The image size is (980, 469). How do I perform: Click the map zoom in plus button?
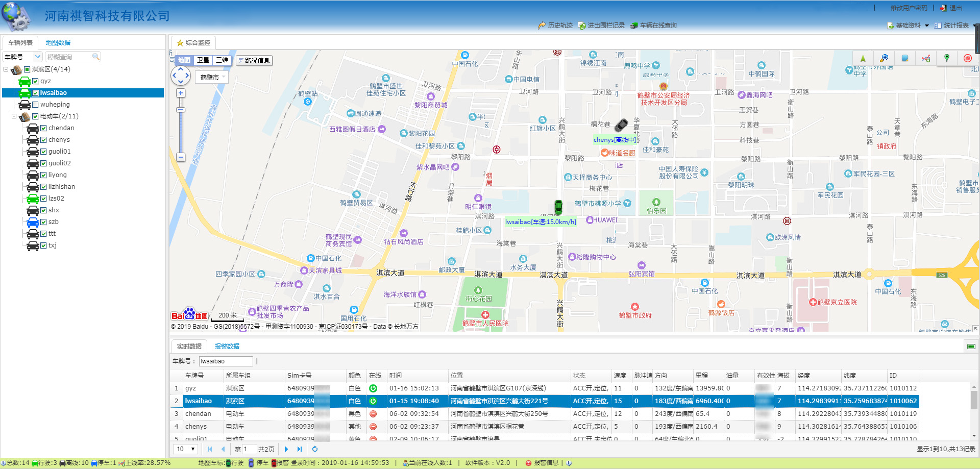point(181,93)
